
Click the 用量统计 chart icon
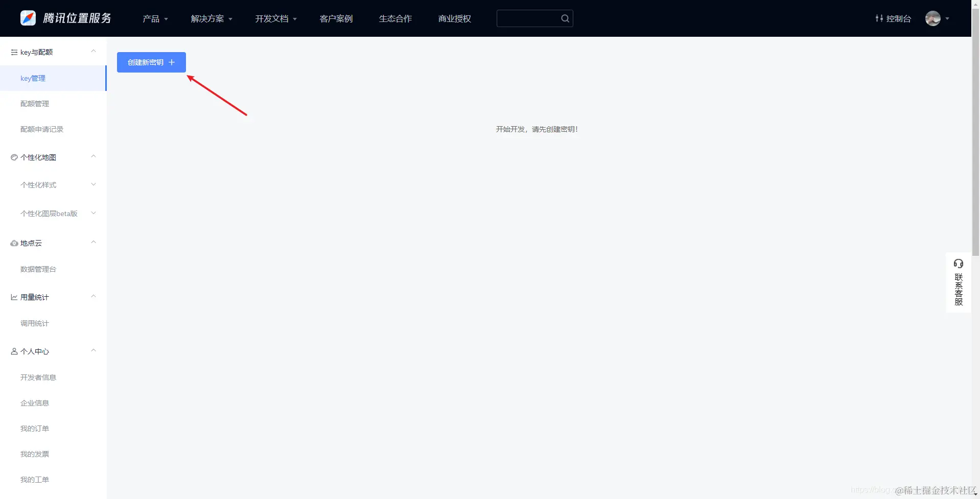(14, 297)
